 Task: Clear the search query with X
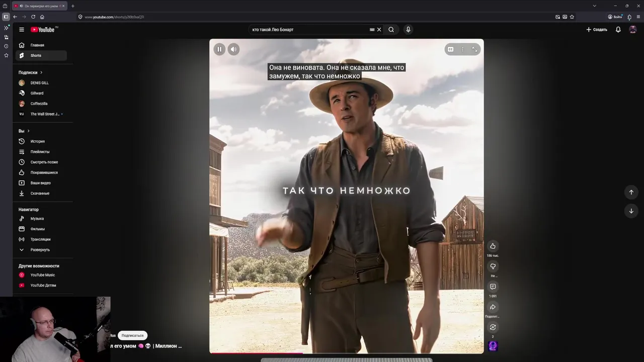pos(379,30)
